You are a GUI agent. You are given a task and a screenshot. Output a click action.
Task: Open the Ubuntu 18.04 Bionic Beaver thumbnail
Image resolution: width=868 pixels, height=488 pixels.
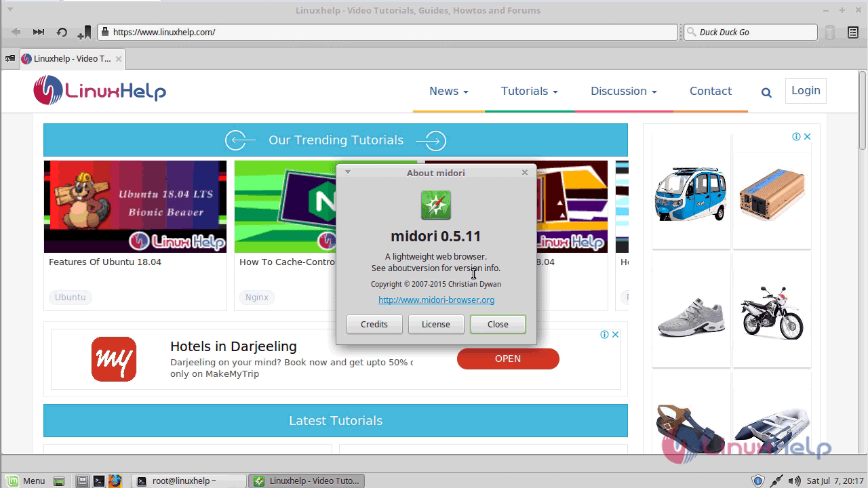(135, 206)
